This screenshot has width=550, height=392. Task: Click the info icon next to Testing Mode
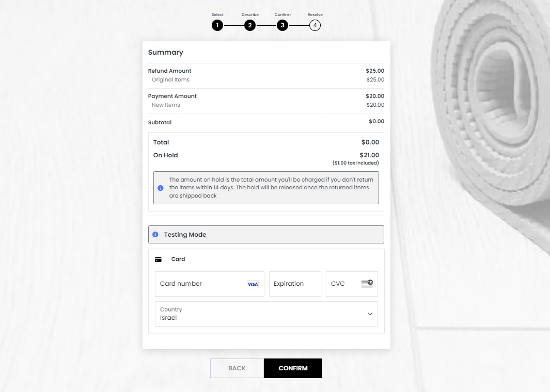[155, 234]
